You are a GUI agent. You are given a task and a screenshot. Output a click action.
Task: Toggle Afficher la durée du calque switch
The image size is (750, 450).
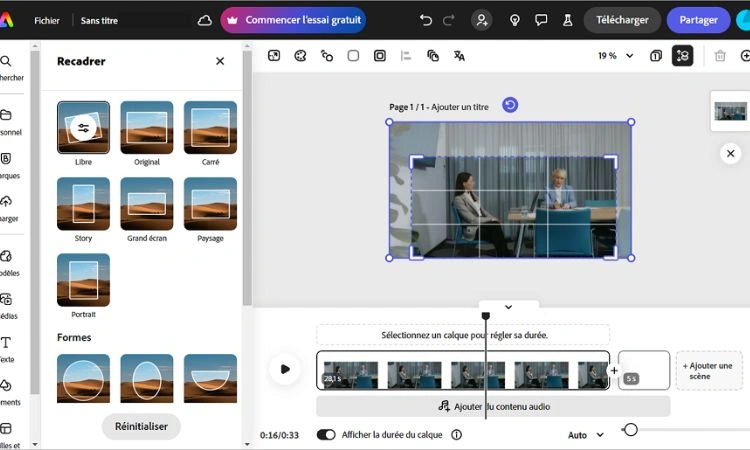pos(326,435)
